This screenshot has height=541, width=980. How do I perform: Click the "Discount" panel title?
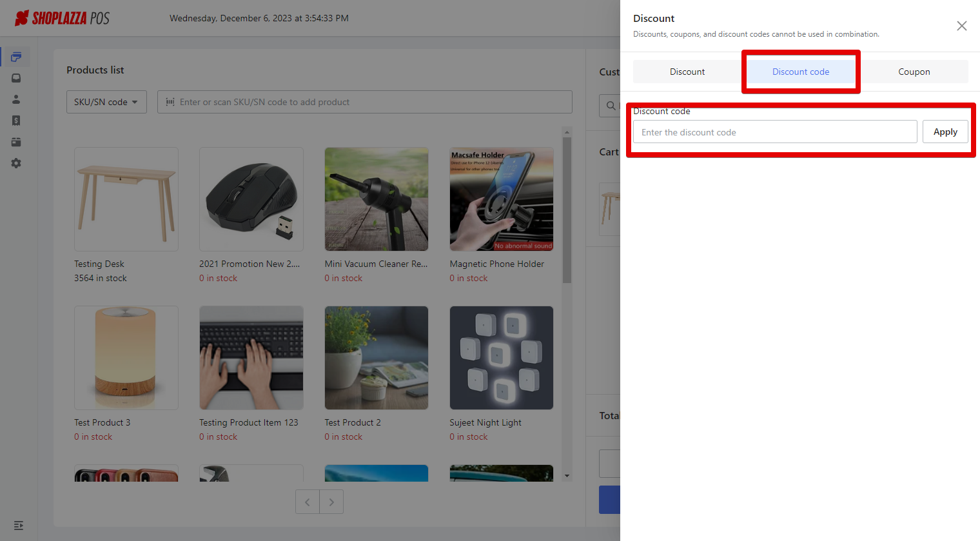coord(654,18)
